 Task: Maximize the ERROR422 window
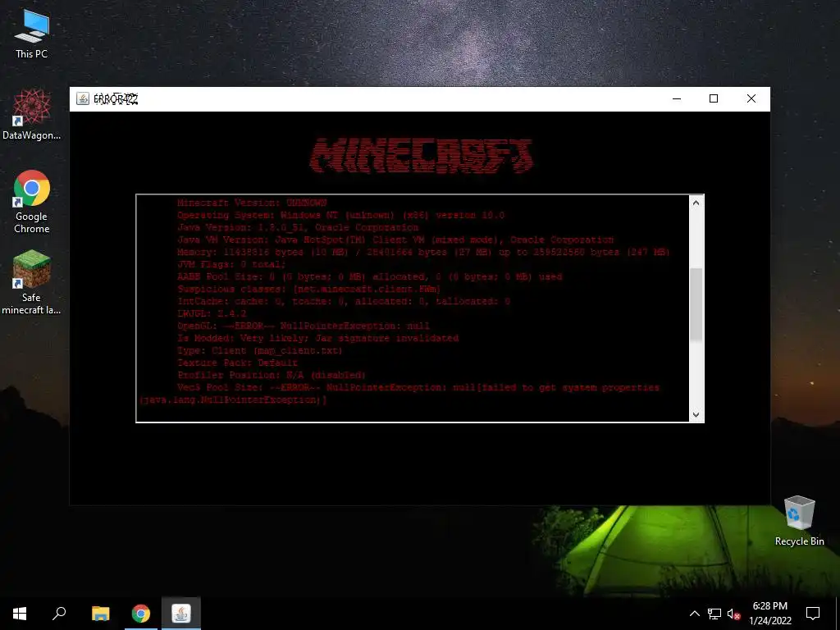click(714, 98)
